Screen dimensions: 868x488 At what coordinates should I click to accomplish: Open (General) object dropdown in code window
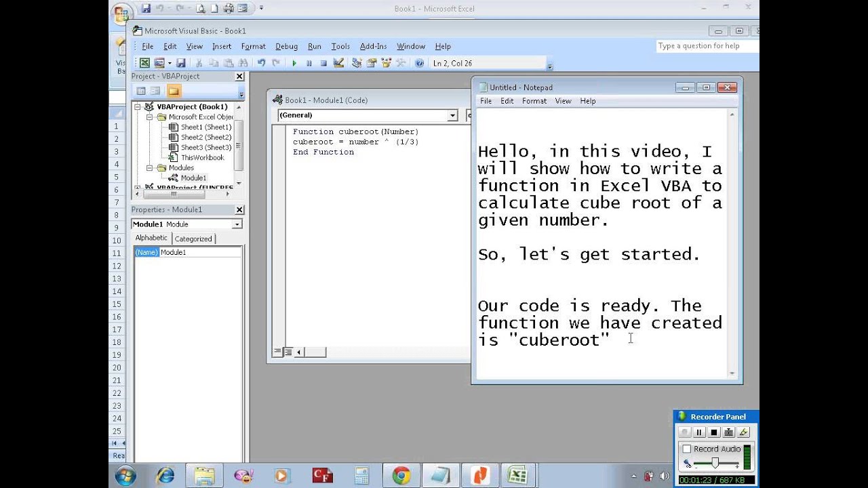pyautogui.click(x=452, y=116)
